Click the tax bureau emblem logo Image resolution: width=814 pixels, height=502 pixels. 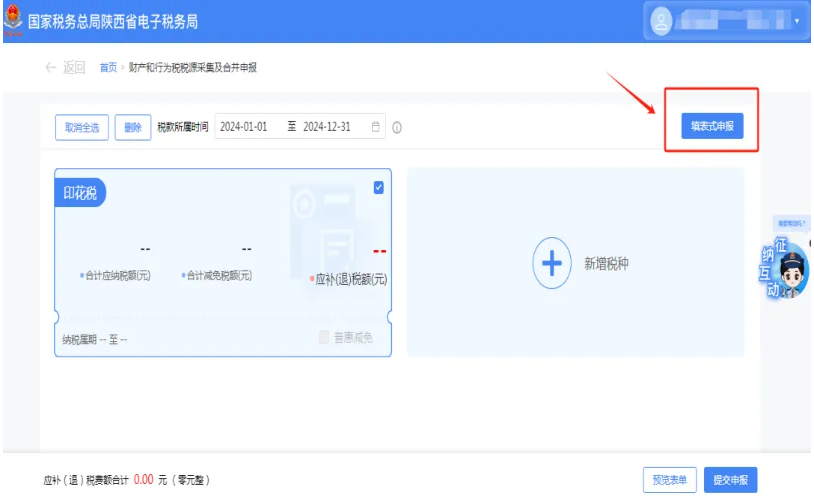click(x=12, y=18)
